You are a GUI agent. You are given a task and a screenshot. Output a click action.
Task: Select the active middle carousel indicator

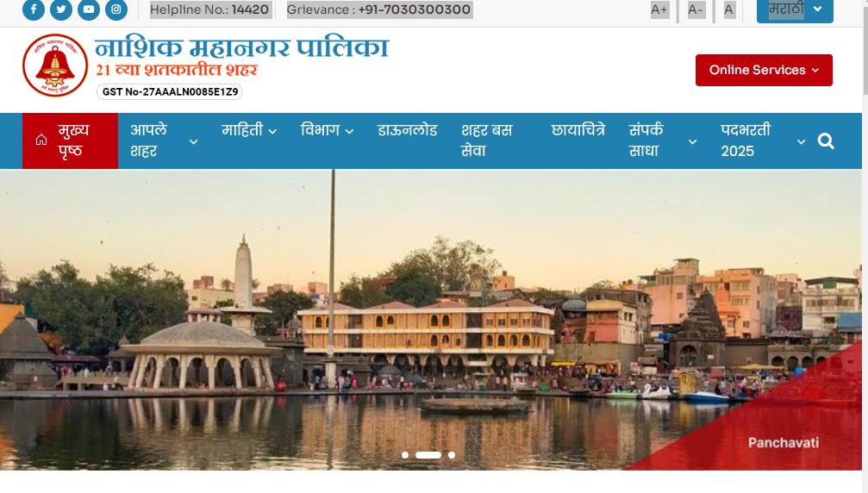coord(428,455)
